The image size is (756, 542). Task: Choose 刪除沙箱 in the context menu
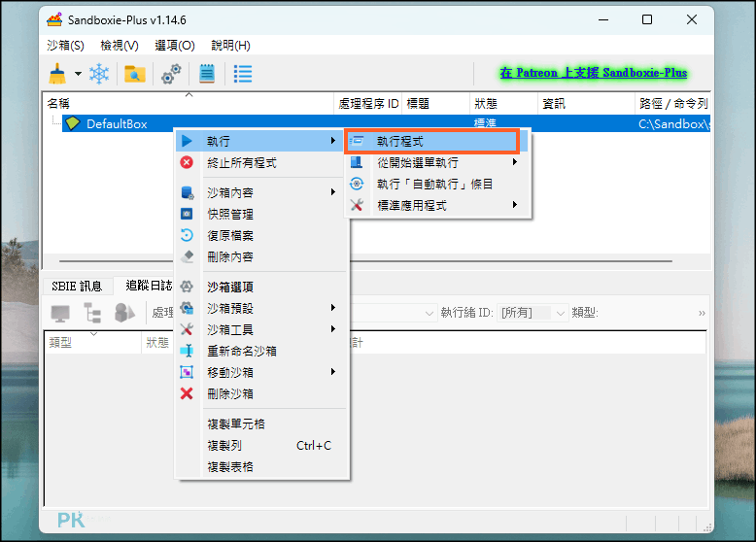(259, 394)
